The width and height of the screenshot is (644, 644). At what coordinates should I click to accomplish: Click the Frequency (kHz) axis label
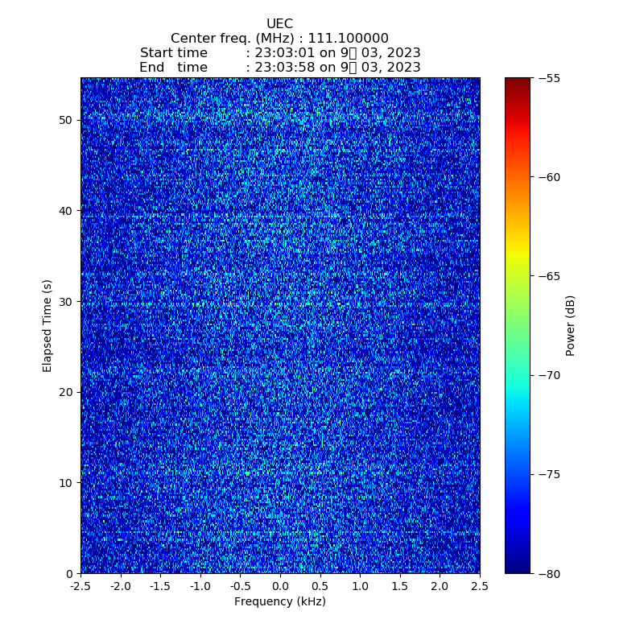pyautogui.click(x=279, y=602)
